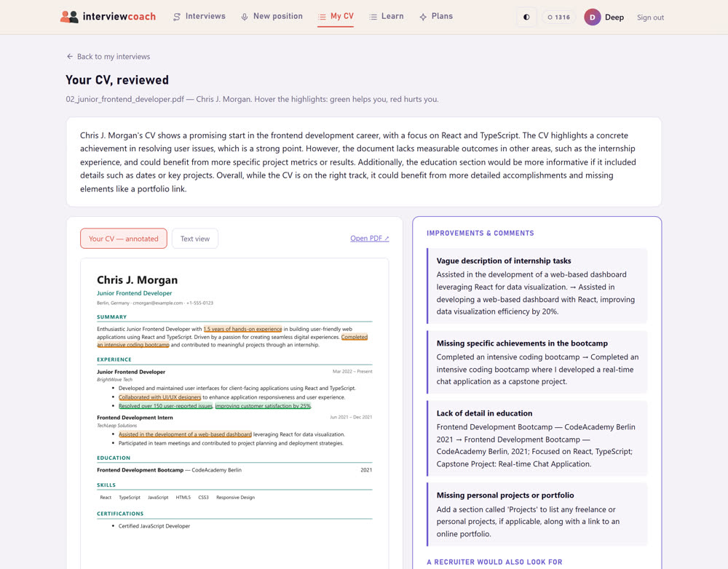Click the orange highlight 'Collaborated with UI/UX designers'
Screen dimensions: 728x569
[x=159, y=397]
